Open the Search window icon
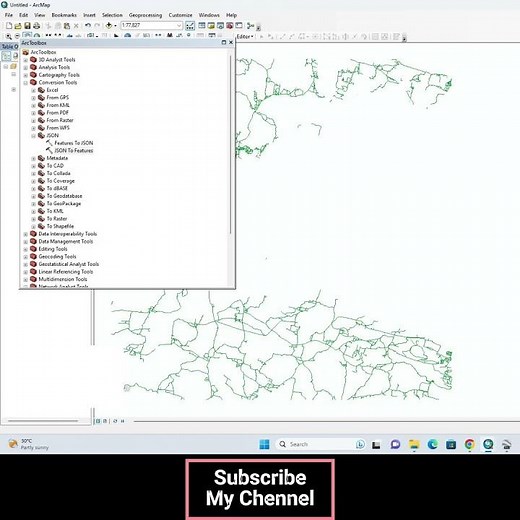The height and width of the screenshot is (520, 520). (x=220, y=26)
